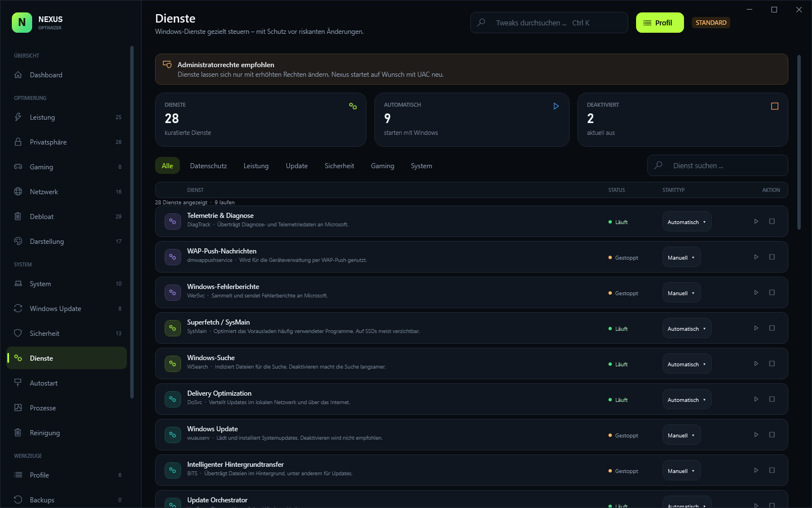Open start type dropdown for Superfetch / SysMain
Image resolution: width=812 pixels, height=508 pixels.
687,329
